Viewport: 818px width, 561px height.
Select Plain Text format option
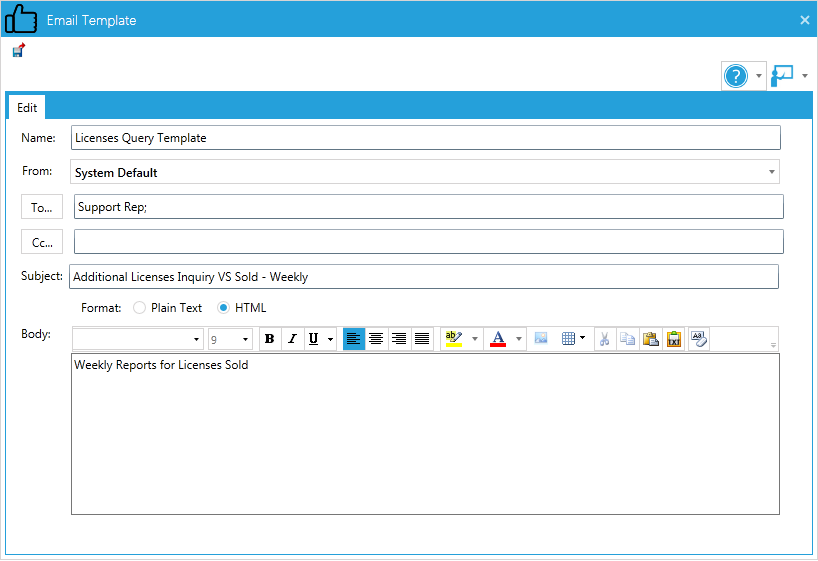point(140,308)
